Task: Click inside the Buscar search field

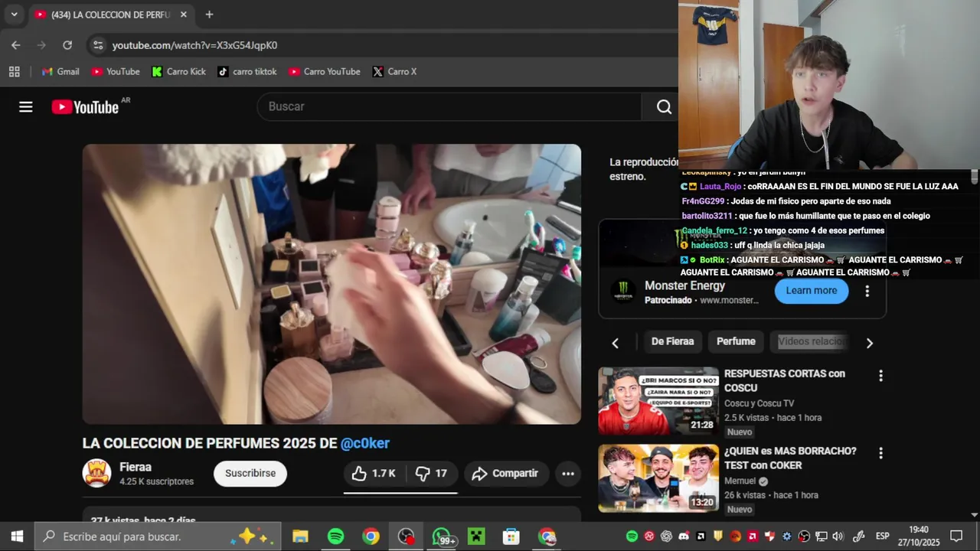Action: 449,107
